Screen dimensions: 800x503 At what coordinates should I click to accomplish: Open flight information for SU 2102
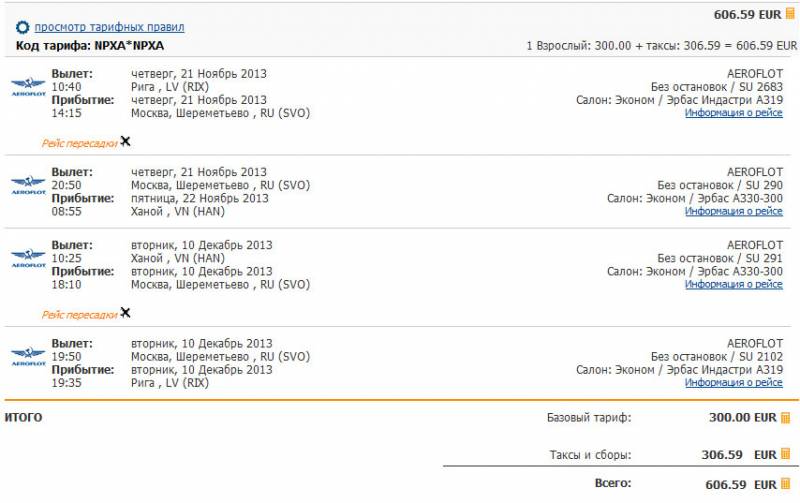point(734,383)
